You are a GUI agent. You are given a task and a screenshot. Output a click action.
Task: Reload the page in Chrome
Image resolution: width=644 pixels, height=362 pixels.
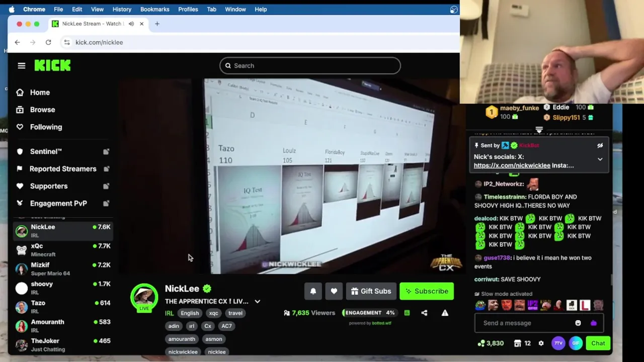(48, 42)
